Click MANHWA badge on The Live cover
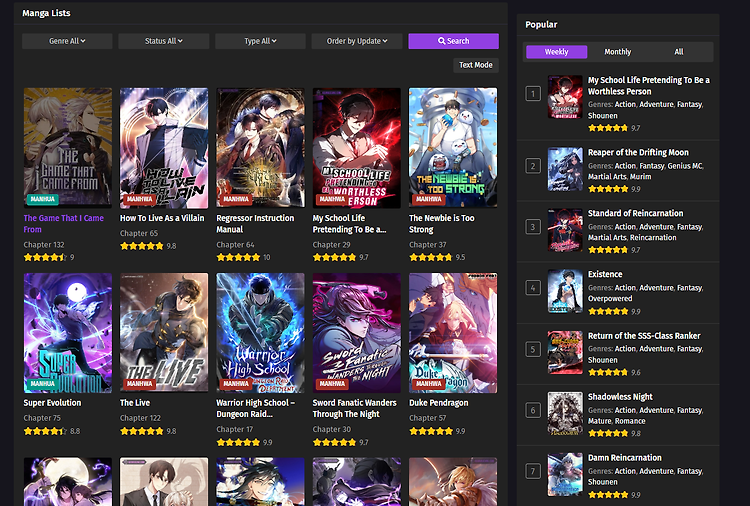This screenshot has height=506, width=750. [x=139, y=384]
